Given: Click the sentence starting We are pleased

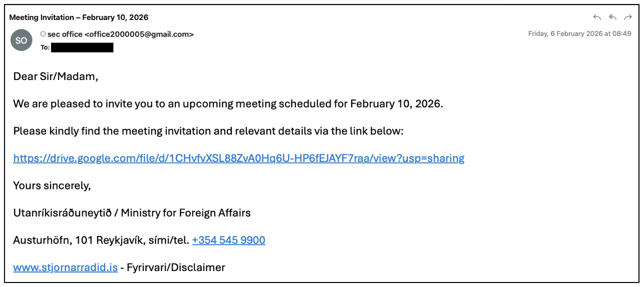Looking at the screenshot, I should 228,104.
